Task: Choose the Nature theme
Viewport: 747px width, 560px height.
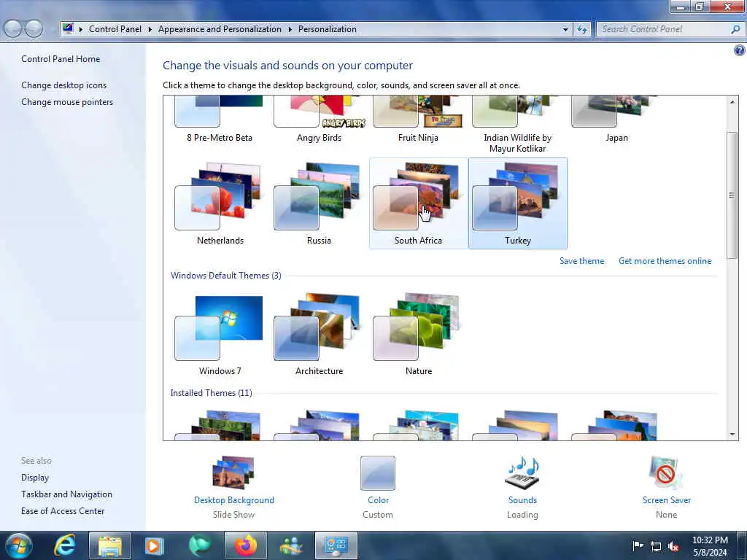Action: point(418,334)
